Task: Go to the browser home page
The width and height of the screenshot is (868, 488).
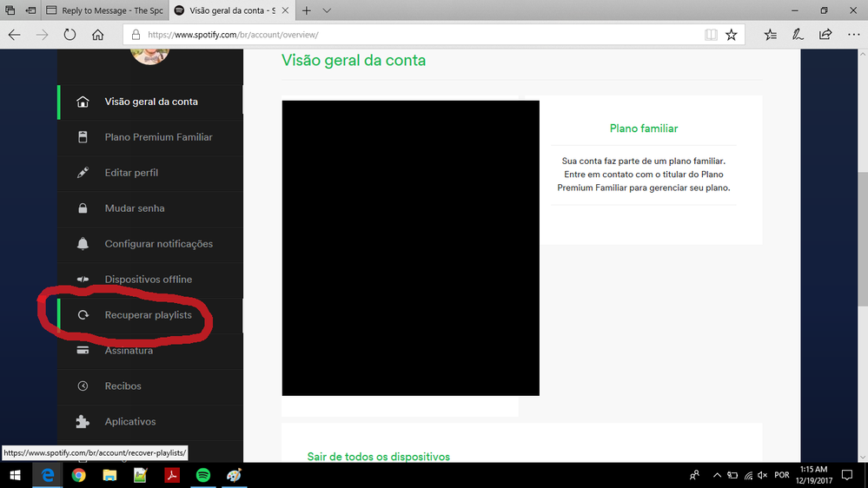Action: coord(98,35)
